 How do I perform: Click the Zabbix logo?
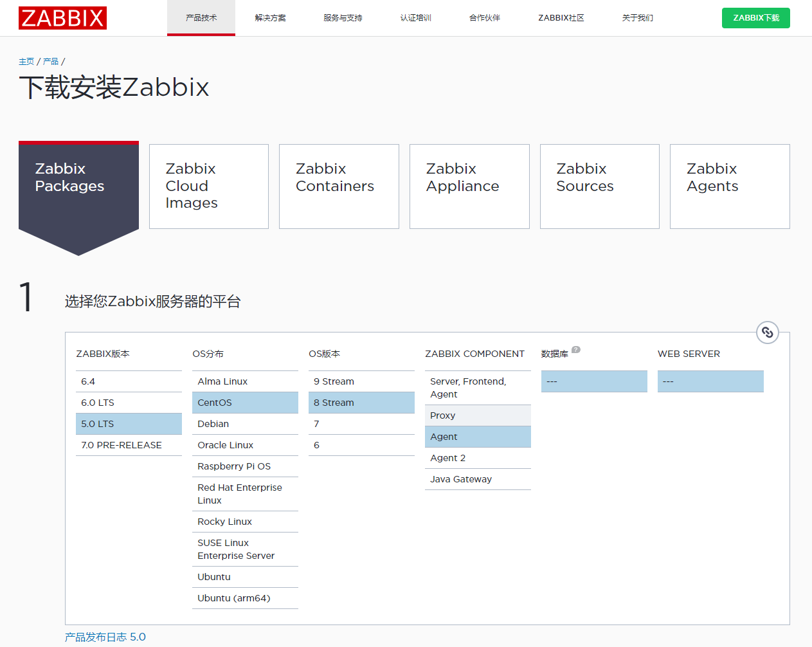pyautogui.click(x=62, y=18)
